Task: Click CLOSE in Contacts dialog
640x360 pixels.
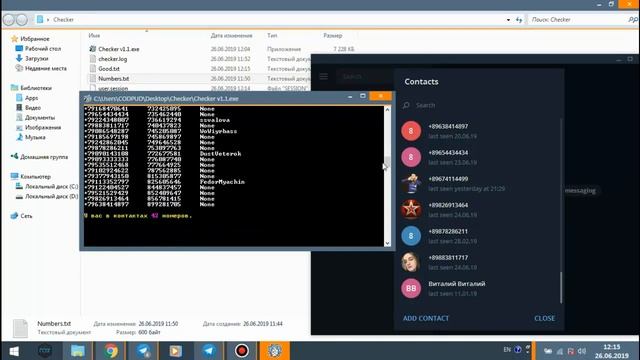Action: (x=544, y=318)
